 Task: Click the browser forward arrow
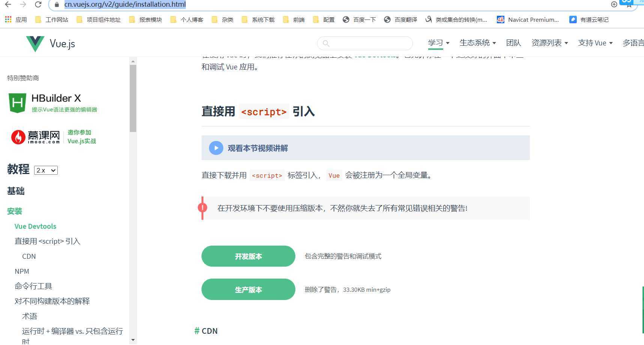coord(23,4)
